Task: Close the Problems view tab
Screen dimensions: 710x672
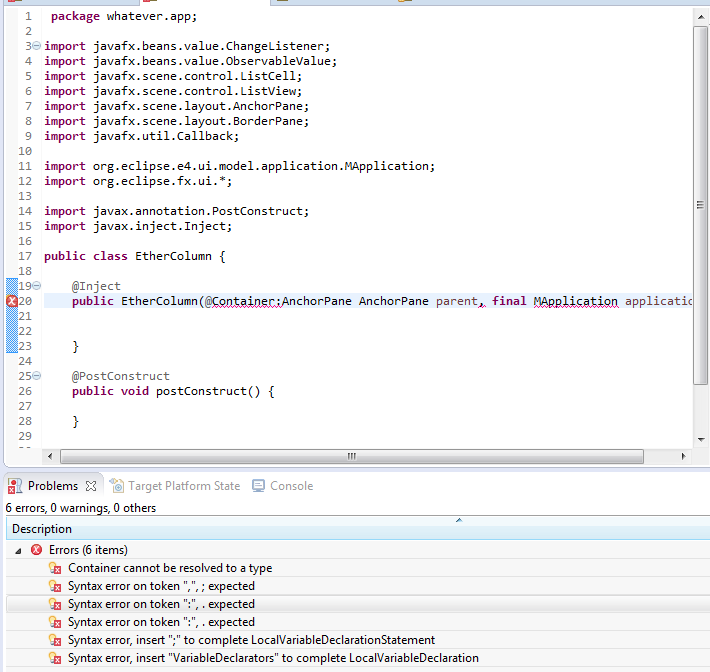Action: [91, 486]
